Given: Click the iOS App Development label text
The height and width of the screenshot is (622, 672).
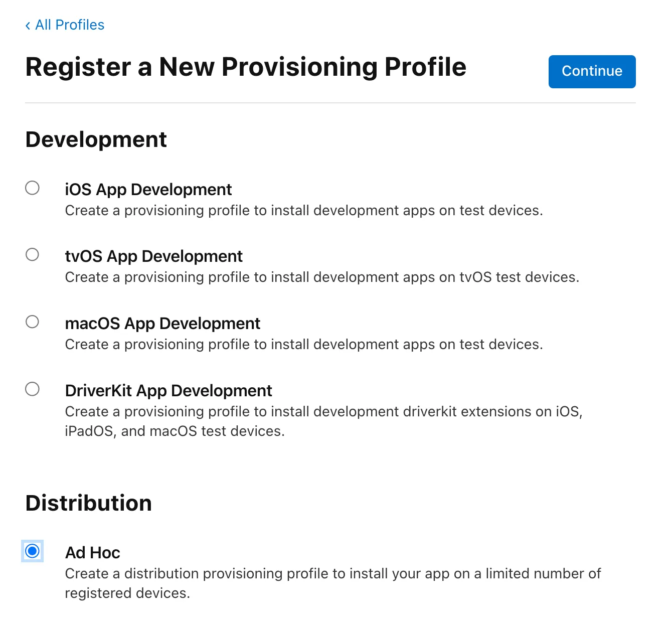Looking at the screenshot, I should 148,190.
